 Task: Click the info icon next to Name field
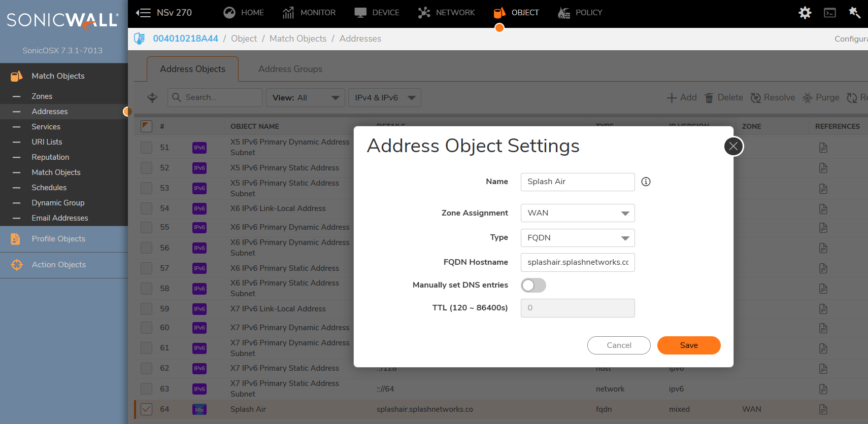coord(646,182)
